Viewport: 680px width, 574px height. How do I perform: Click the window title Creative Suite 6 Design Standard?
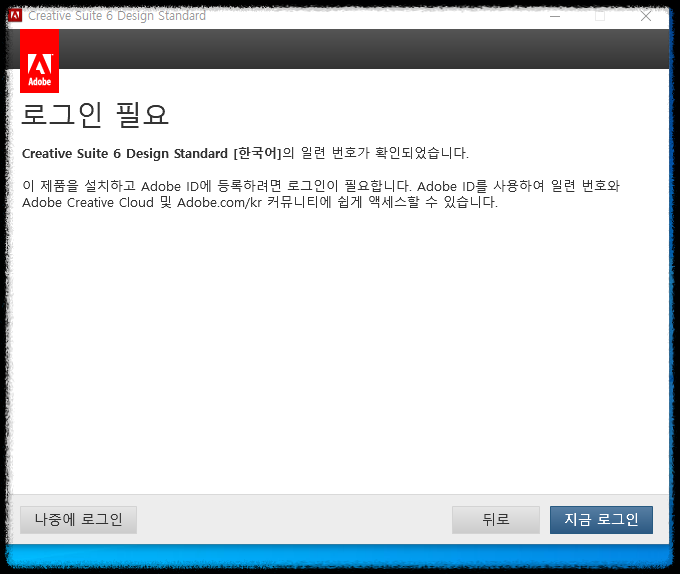(117, 16)
